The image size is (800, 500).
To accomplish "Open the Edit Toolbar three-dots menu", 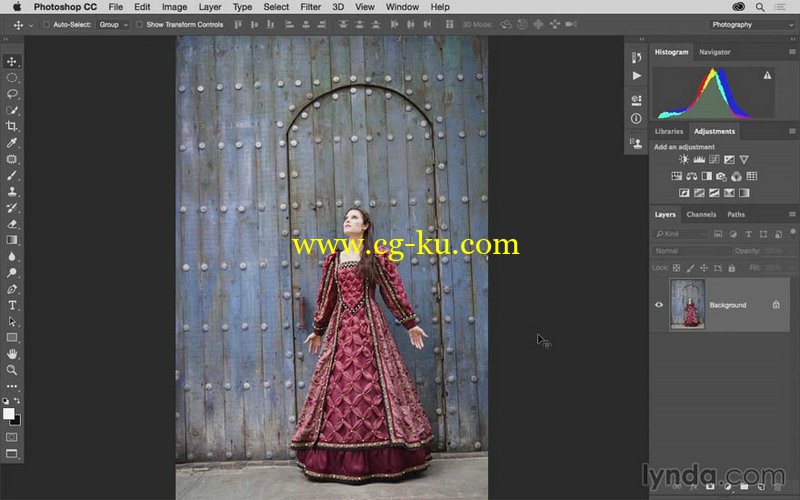I will point(11,386).
